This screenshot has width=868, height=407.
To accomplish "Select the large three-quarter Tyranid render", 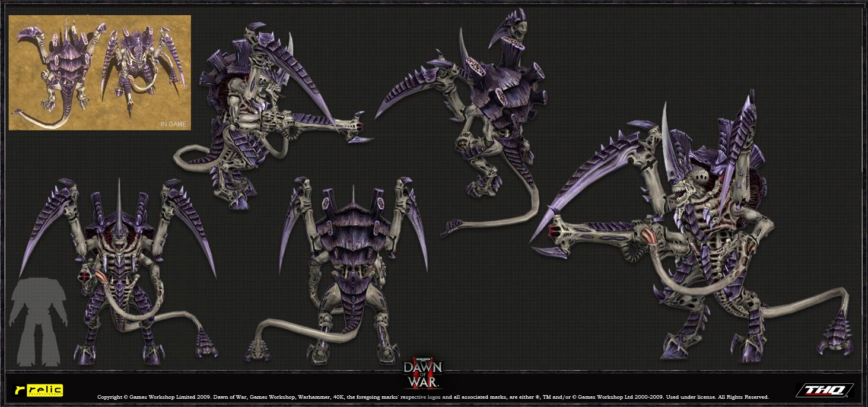I will click(x=691, y=225).
